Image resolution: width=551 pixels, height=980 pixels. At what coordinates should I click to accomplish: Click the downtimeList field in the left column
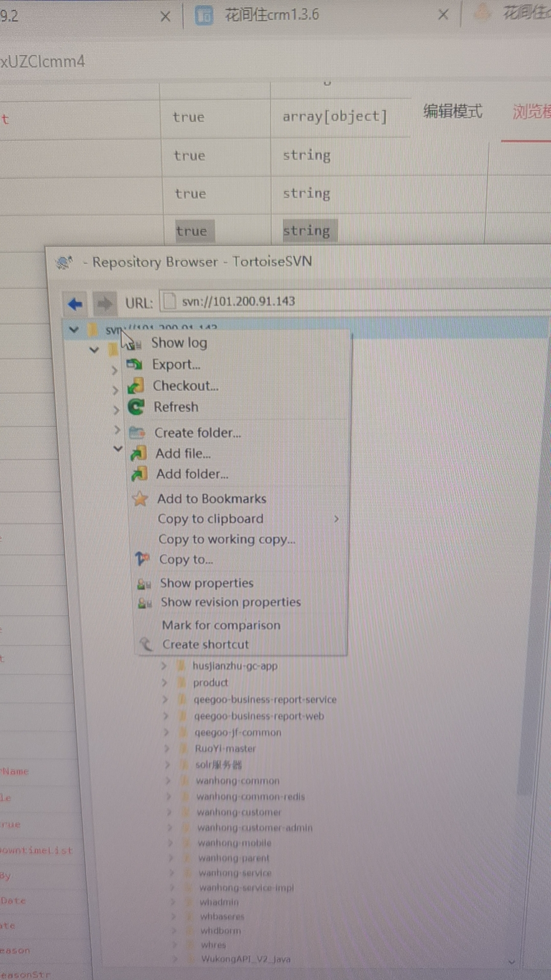(x=36, y=850)
